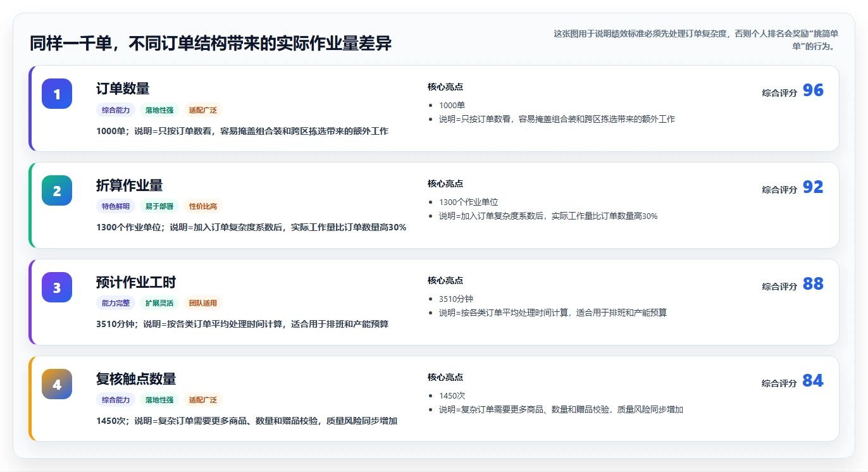Click the bold summary line under the 复核触点数量 tags
The image size is (868, 472).
(x=247, y=422)
